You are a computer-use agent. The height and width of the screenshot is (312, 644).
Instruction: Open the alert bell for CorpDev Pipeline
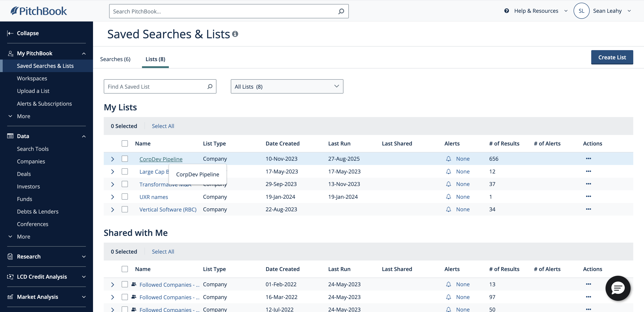tap(448, 159)
